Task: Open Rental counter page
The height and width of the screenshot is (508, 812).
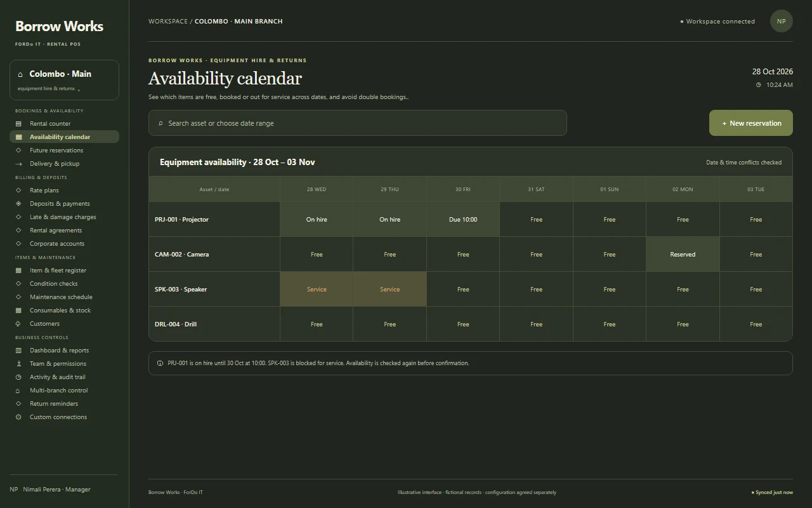Action: tap(64, 124)
